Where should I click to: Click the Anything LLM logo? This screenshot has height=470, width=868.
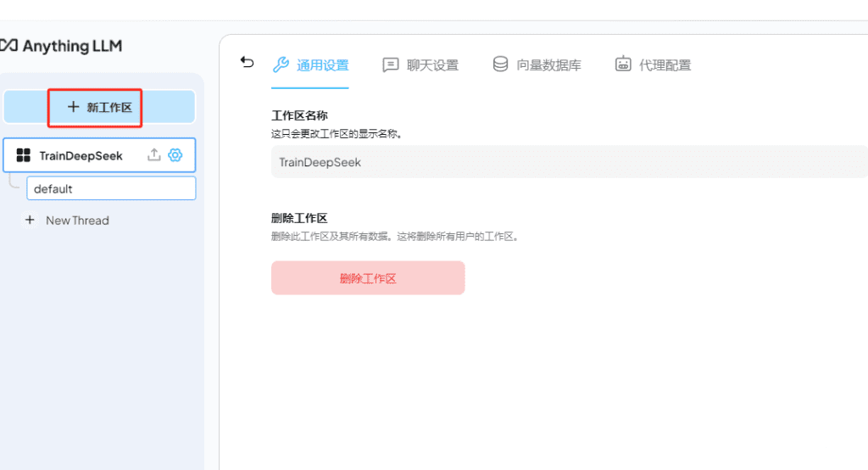(61, 46)
